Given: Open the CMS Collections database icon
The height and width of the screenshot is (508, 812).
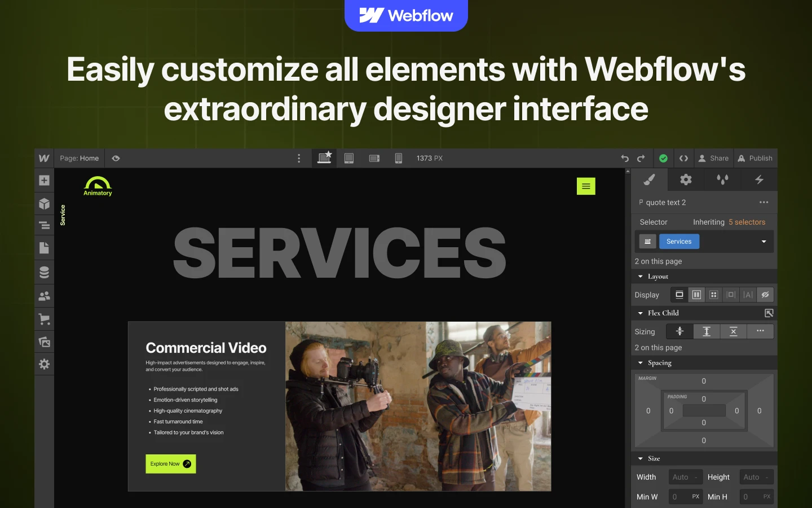Looking at the screenshot, I should click(45, 272).
